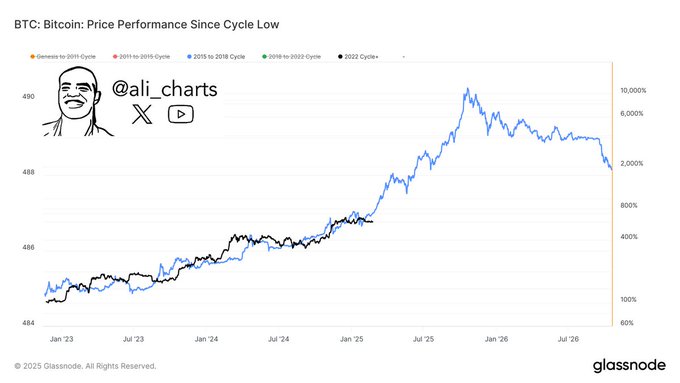The width and height of the screenshot is (680, 383).
Task: Click the green 2018 to 2022 legend dot
Action: tap(265, 56)
